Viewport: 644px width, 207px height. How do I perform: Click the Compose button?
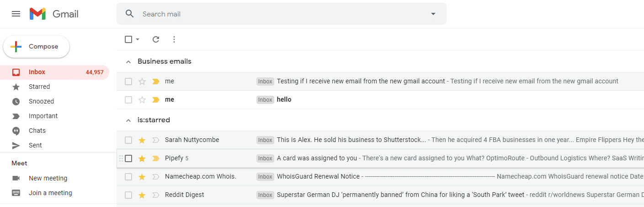click(x=37, y=47)
